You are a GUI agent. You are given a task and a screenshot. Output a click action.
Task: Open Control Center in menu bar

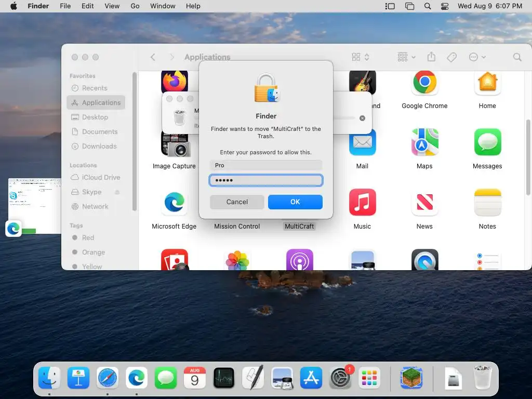coord(445,6)
